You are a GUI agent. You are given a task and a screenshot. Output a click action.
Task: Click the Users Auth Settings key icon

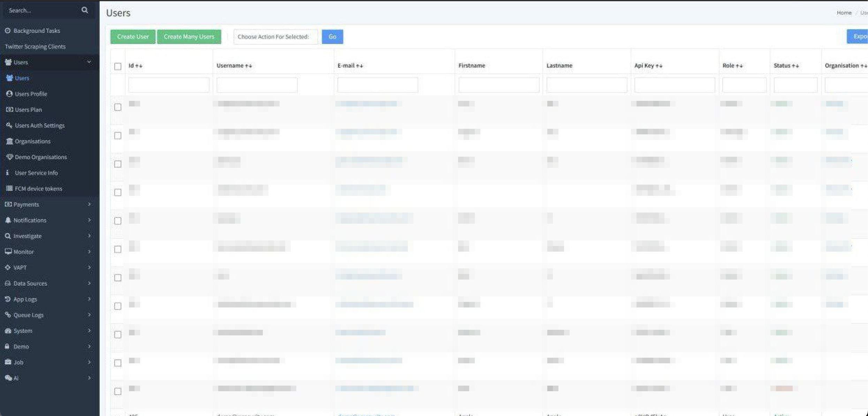coord(9,125)
